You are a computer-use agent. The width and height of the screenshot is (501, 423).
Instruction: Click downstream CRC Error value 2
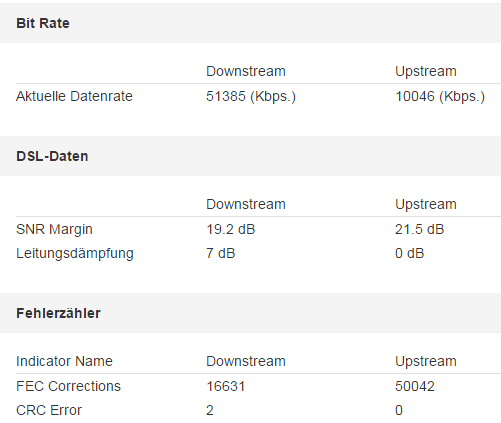(210, 410)
